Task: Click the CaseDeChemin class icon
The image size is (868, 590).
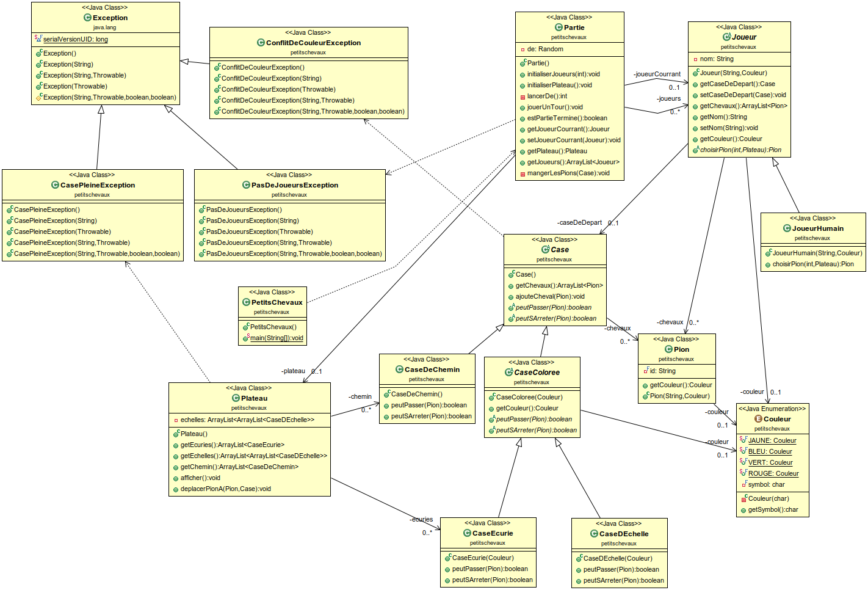Action: [x=399, y=370]
